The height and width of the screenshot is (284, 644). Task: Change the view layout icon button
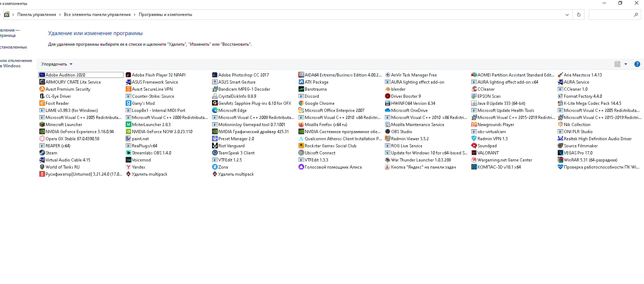pos(617,64)
